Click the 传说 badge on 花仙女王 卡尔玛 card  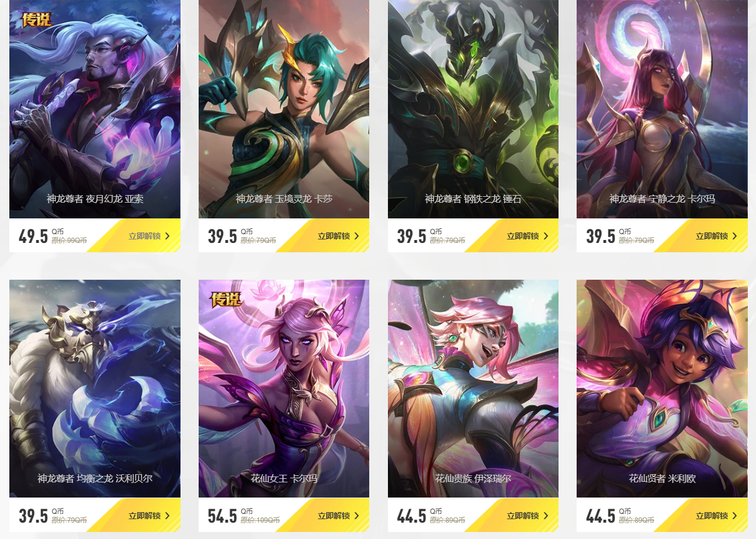click(x=226, y=299)
